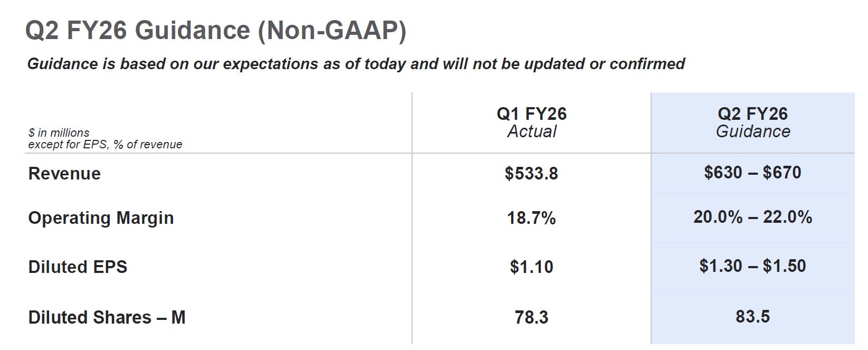868x350 pixels.
Task: Select the Operating Margin row label
Action: [x=101, y=218]
